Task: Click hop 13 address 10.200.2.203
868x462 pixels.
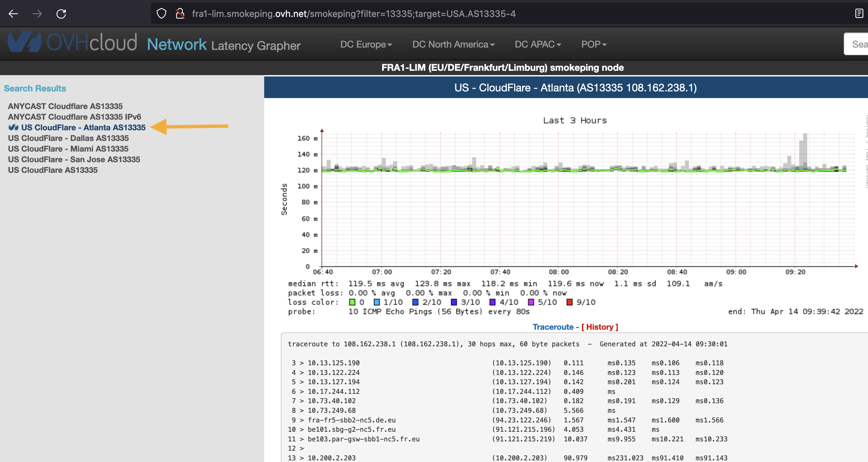Action: tap(332, 458)
